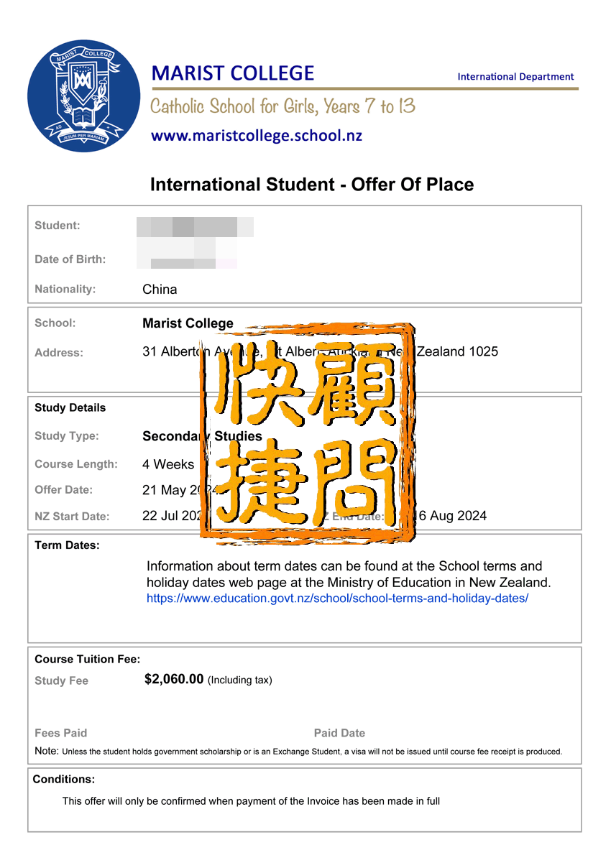Select the Paid Date label

pyautogui.click(x=339, y=733)
